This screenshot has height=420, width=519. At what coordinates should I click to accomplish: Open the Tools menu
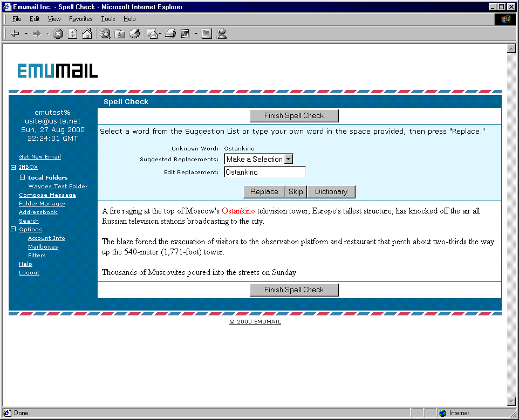pyautogui.click(x=108, y=19)
